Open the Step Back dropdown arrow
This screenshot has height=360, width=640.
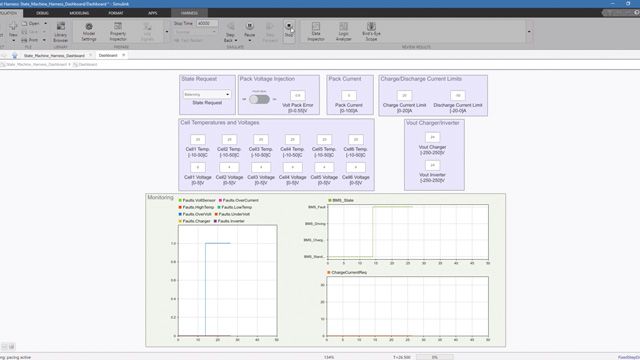236,40
